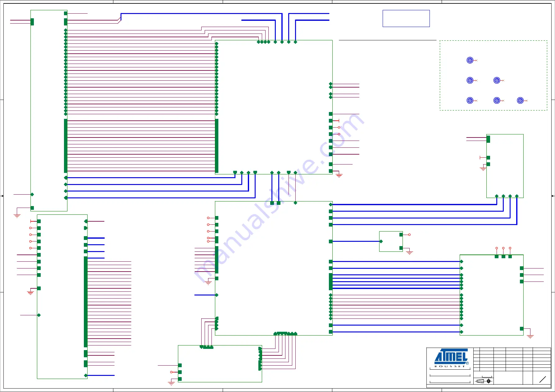This screenshot has width=555, height=392.
Task: Select the tall lower-left sheet block
Action: pos(62,296)
